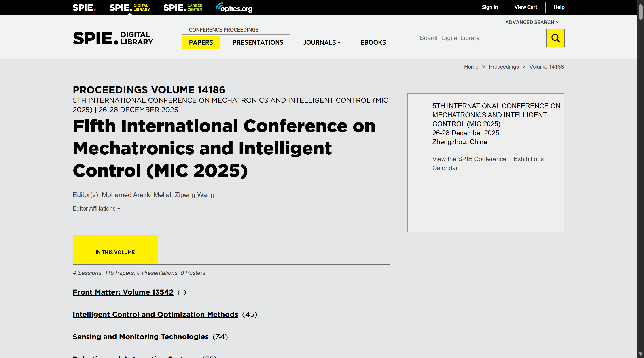Click the Conference Proceedings label

(224, 30)
